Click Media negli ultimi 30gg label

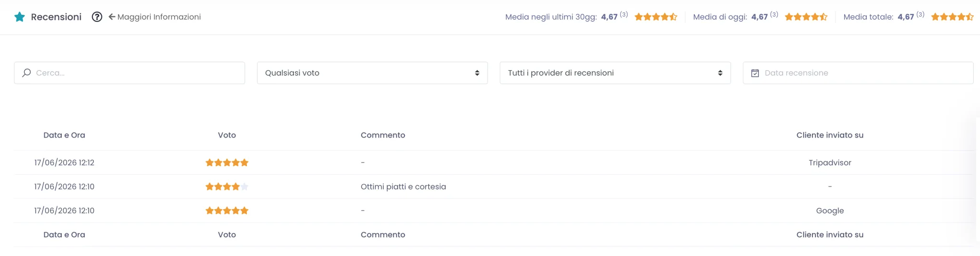pos(551,17)
